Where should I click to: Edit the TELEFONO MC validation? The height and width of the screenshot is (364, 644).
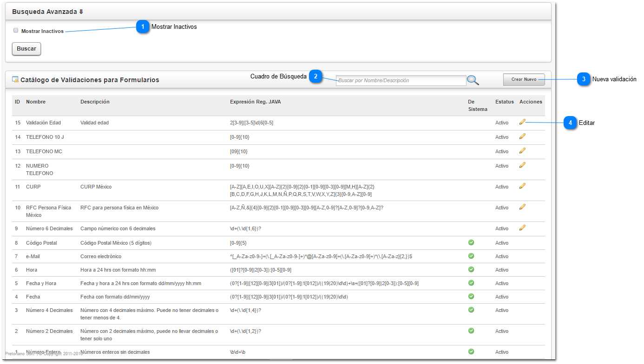(x=522, y=150)
